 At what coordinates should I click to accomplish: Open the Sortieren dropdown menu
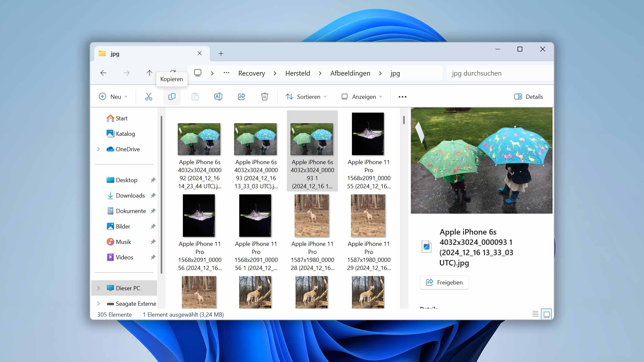pyautogui.click(x=307, y=96)
